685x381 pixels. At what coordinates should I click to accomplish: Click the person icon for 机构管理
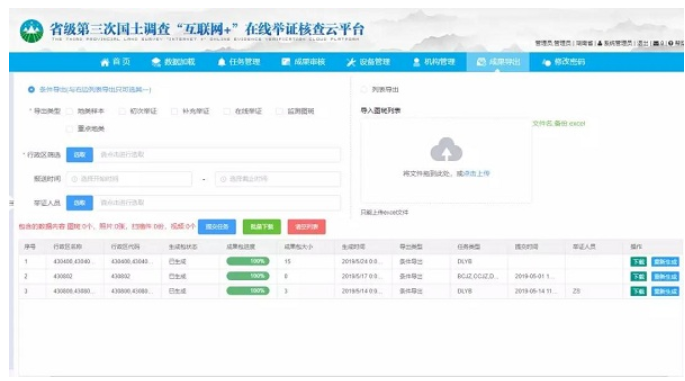click(x=416, y=62)
